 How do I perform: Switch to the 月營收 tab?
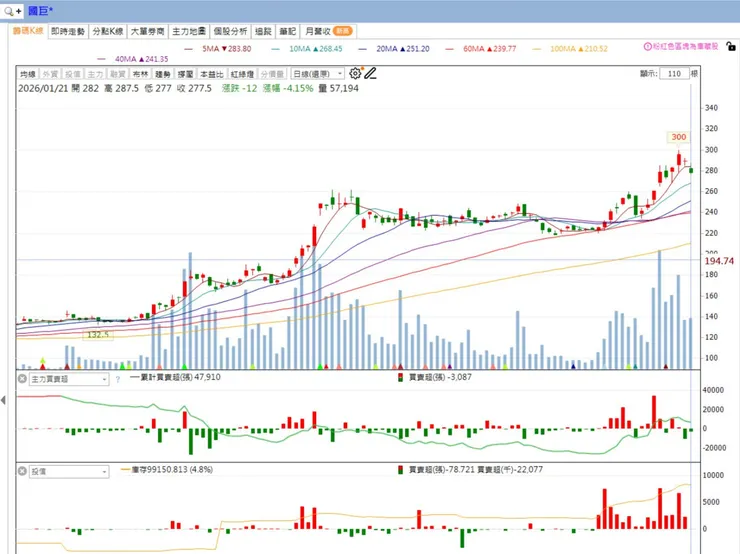click(x=328, y=31)
